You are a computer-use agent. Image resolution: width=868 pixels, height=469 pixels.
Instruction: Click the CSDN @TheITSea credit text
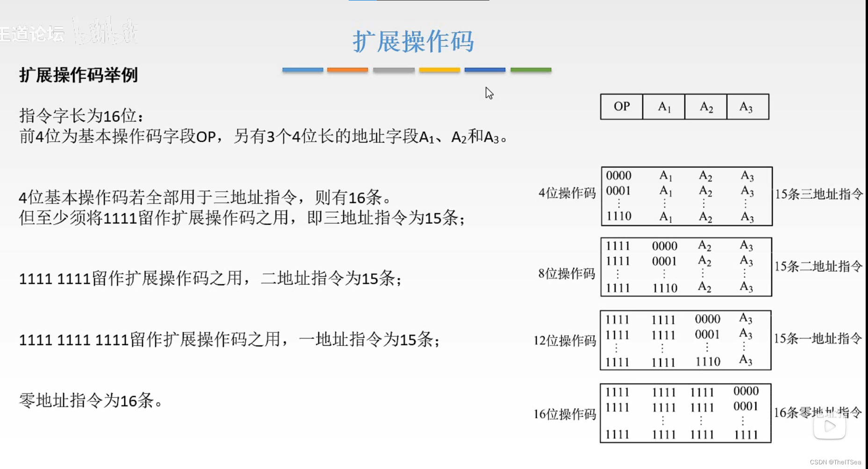pyautogui.click(x=835, y=462)
